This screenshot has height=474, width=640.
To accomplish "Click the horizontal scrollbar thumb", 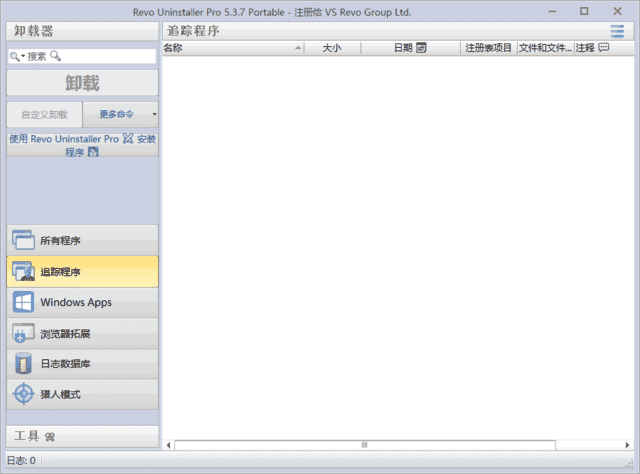I will click(x=365, y=445).
